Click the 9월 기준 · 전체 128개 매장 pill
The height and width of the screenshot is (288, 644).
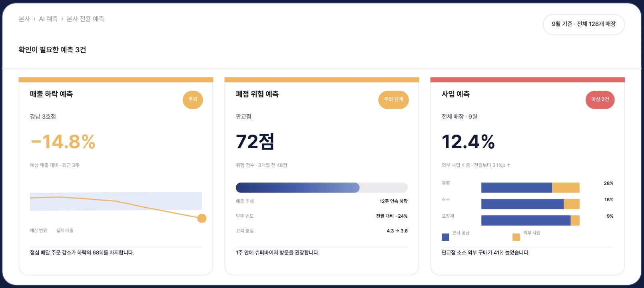click(x=584, y=24)
